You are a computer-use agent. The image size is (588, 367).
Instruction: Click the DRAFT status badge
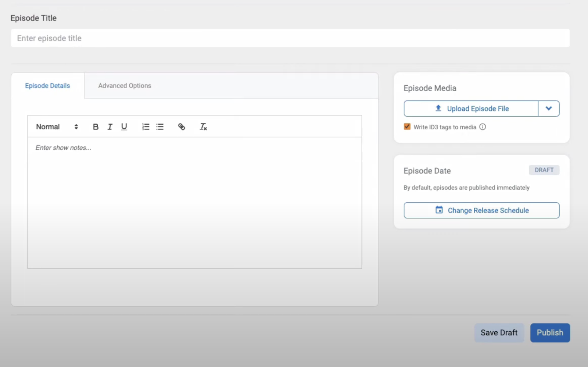(544, 170)
